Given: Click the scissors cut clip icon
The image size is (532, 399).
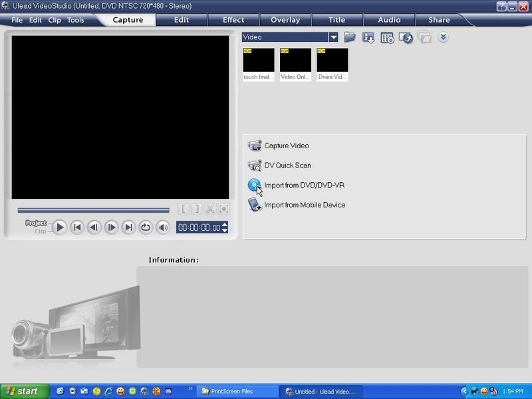Looking at the screenshot, I should [x=210, y=209].
